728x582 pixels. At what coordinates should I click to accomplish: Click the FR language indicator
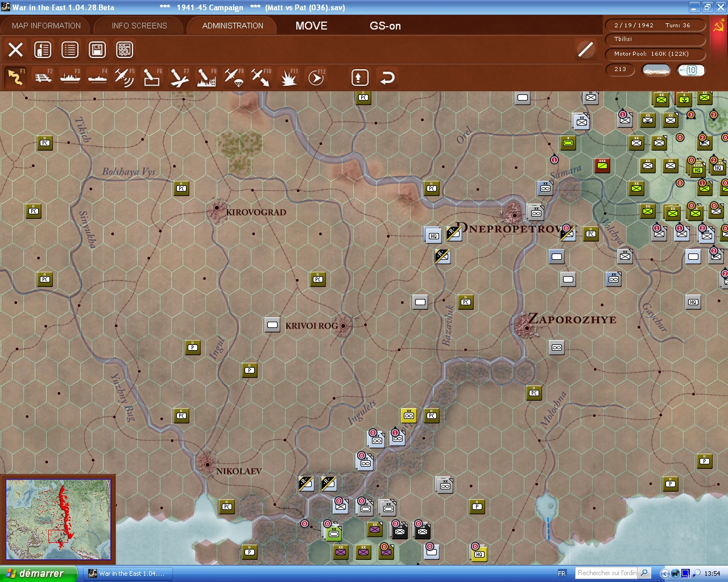[x=561, y=573]
